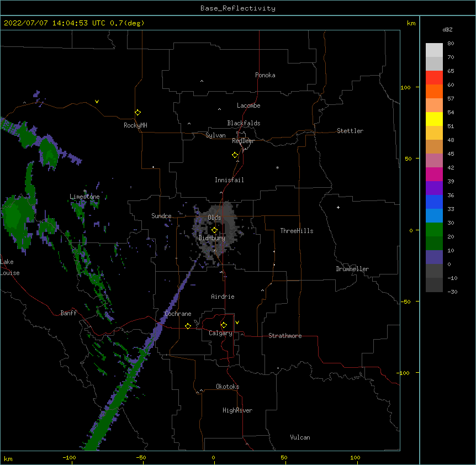Click the 80 value at legend top
This screenshot has width=476, height=465.
(451, 44)
